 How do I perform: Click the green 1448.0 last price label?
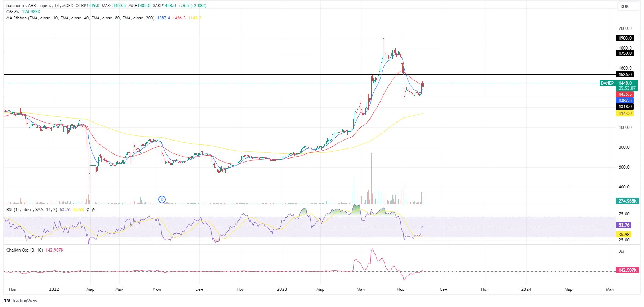625,83
